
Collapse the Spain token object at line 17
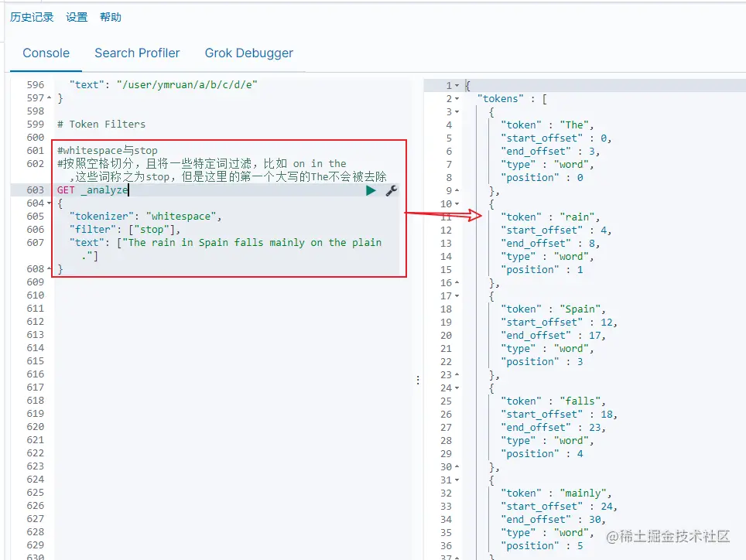click(457, 295)
